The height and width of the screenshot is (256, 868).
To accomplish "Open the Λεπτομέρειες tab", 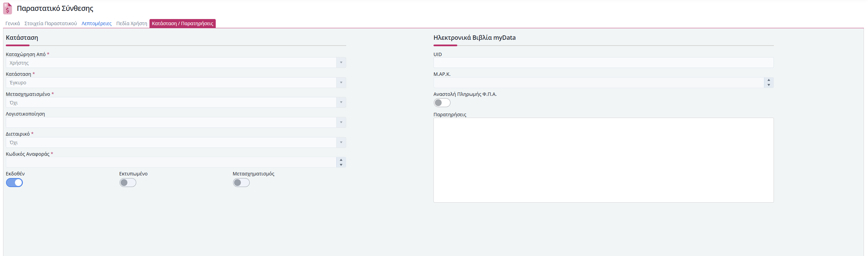I will pos(96,23).
